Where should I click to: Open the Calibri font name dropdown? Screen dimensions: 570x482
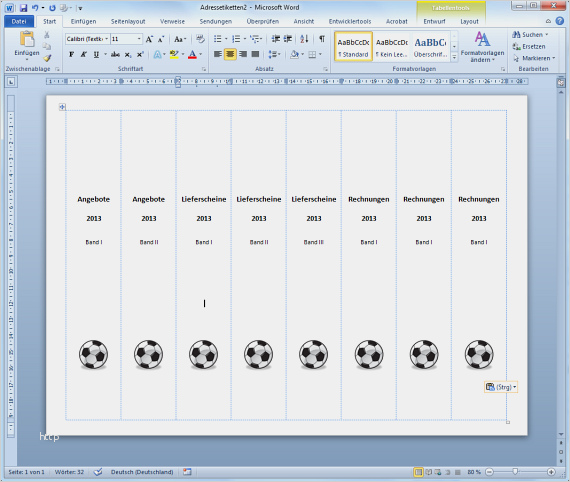107,39
